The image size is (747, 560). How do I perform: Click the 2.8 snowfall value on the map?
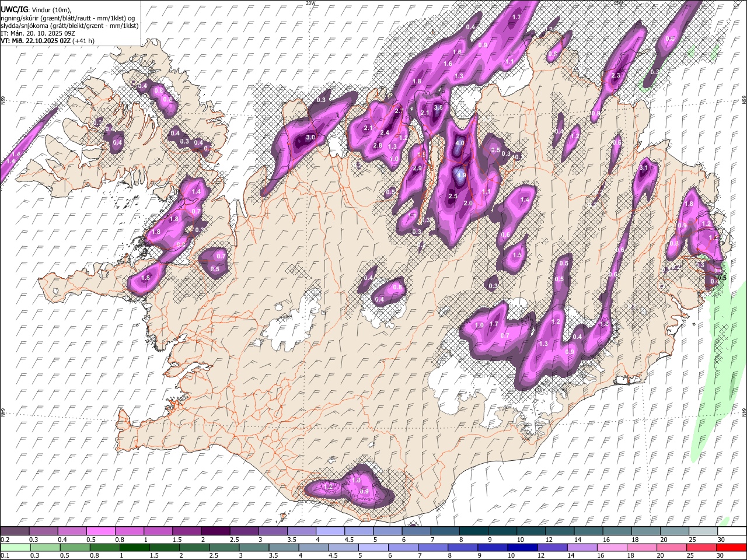pyautogui.click(x=378, y=146)
